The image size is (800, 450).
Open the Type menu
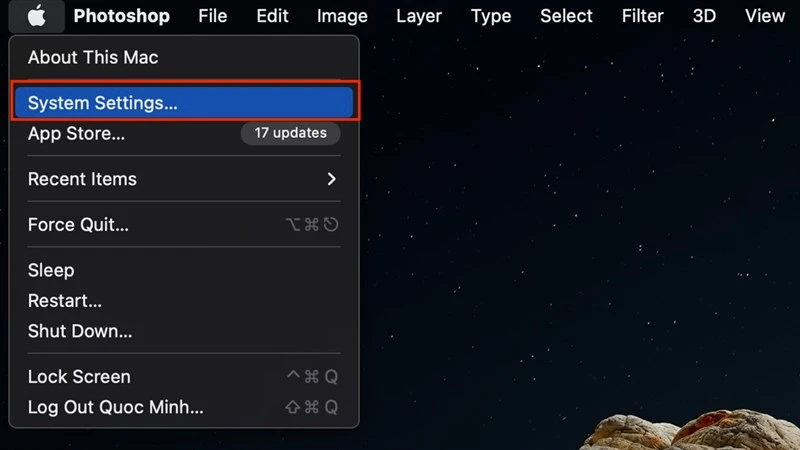coord(491,16)
